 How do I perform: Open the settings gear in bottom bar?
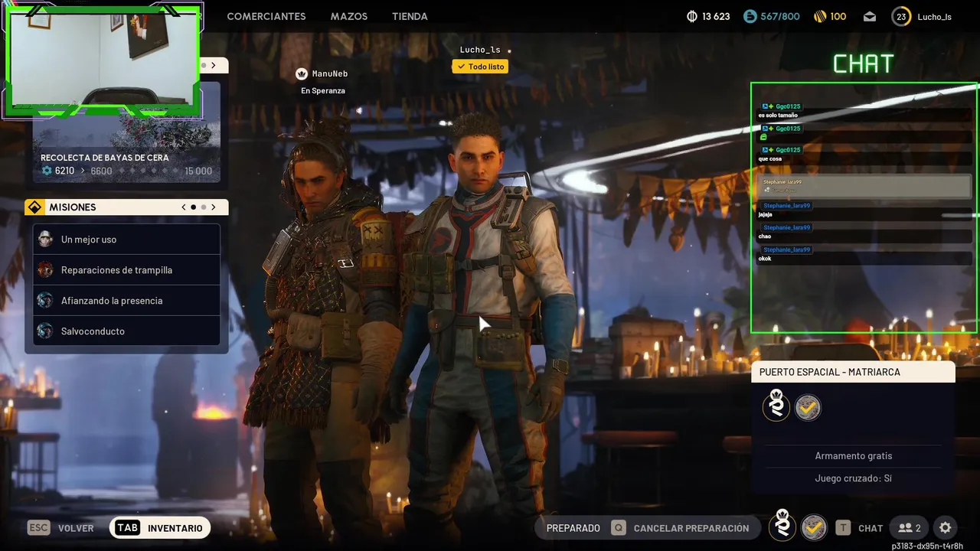946,528
